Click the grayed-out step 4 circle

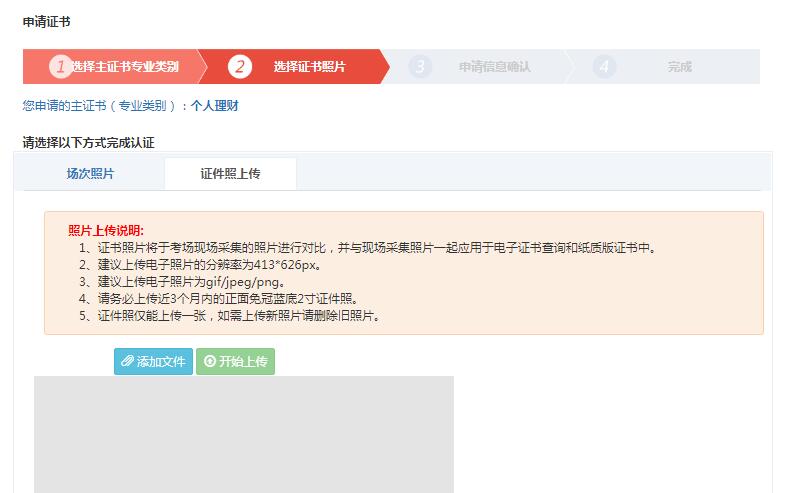pyautogui.click(x=604, y=67)
